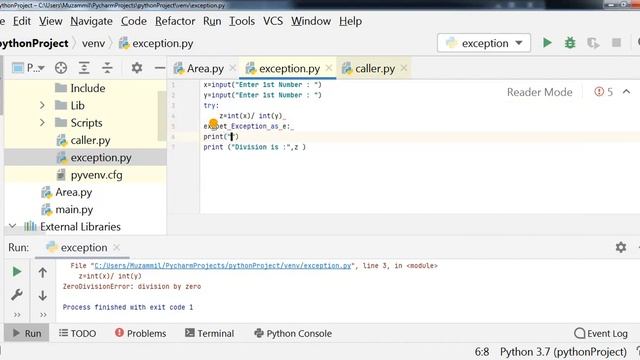Show more Run panel left toolbar actions

point(17,315)
